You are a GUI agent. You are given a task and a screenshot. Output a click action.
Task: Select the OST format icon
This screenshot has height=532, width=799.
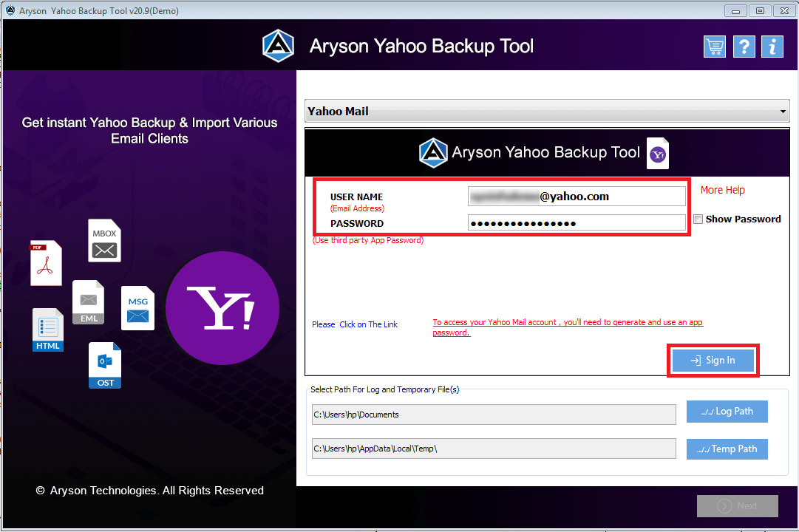click(x=104, y=365)
